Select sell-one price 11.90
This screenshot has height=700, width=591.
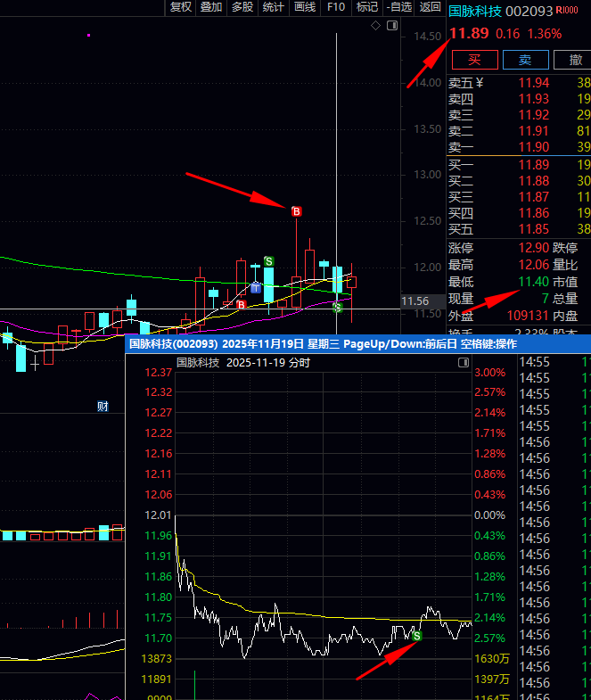(534, 147)
